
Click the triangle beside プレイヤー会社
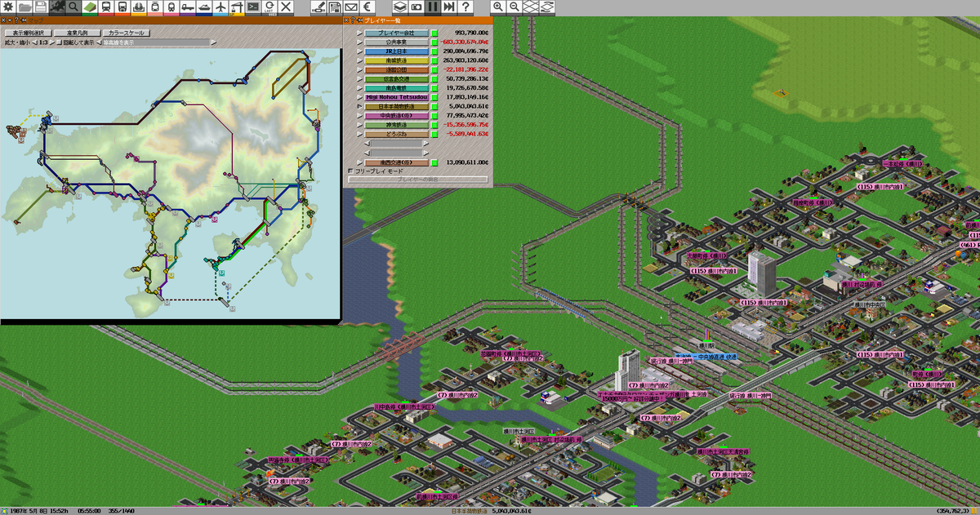point(359,33)
